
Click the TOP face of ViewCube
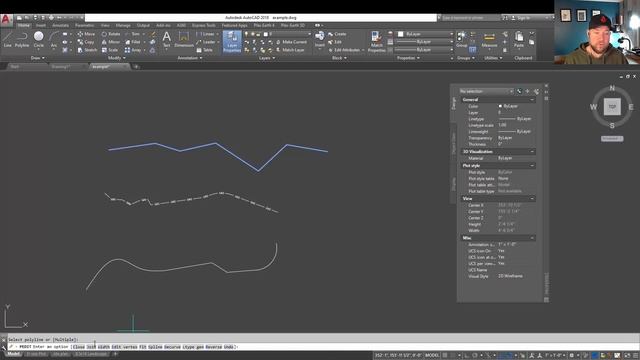click(612, 107)
